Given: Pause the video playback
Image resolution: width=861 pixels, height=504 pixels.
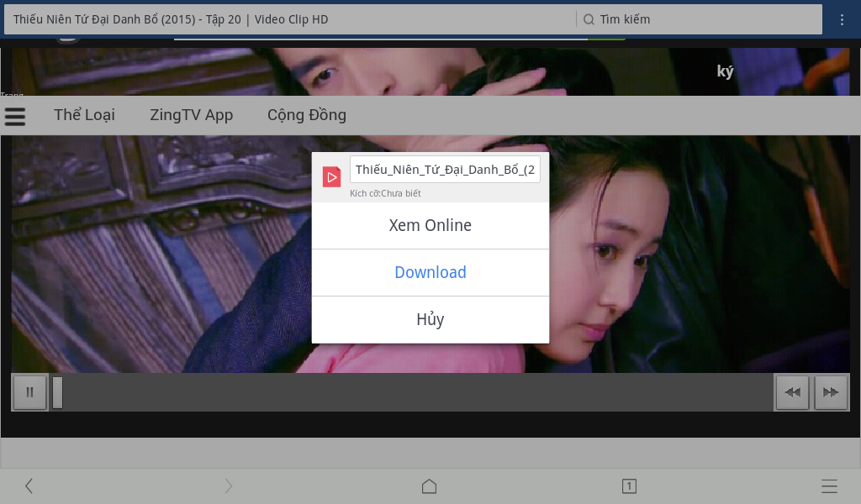Looking at the screenshot, I should pyautogui.click(x=30, y=392).
